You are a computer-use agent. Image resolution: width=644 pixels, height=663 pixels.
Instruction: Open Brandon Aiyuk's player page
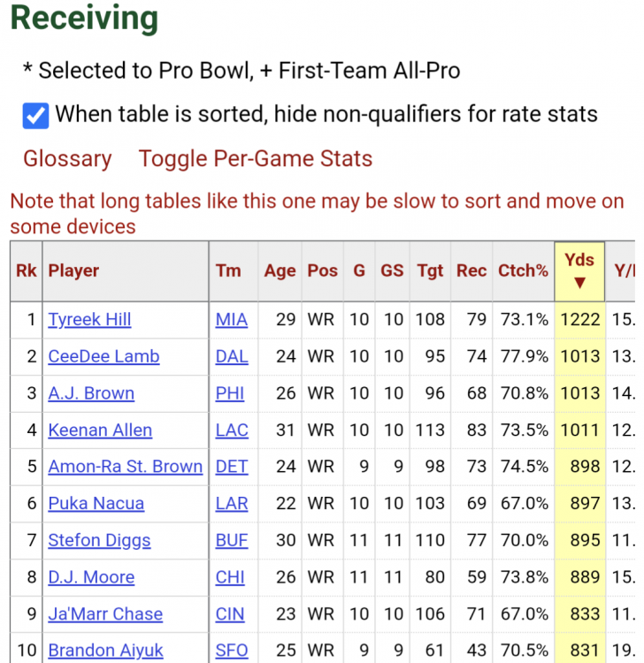point(105,651)
